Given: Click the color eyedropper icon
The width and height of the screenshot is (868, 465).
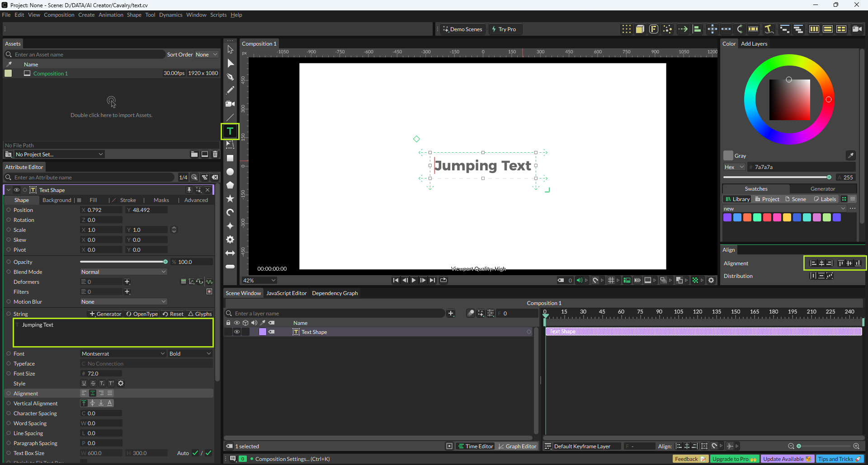Looking at the screenshot, I should pyautogui.click(x=850, y=155).
